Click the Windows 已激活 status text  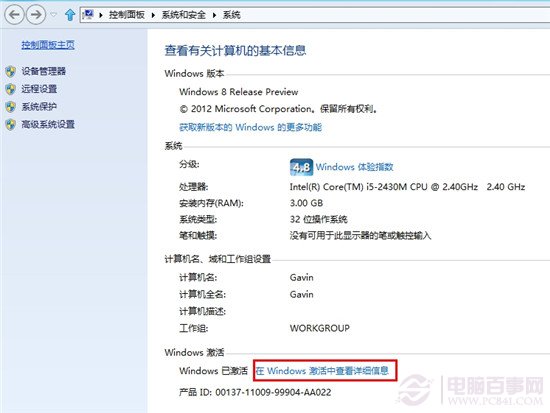tap(213, 371)
